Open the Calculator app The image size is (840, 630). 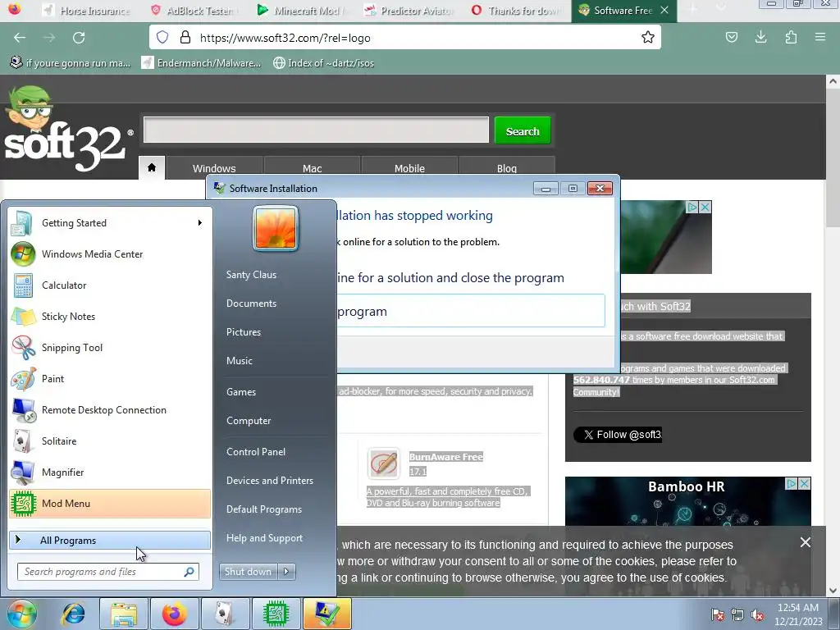pos(110,285)
